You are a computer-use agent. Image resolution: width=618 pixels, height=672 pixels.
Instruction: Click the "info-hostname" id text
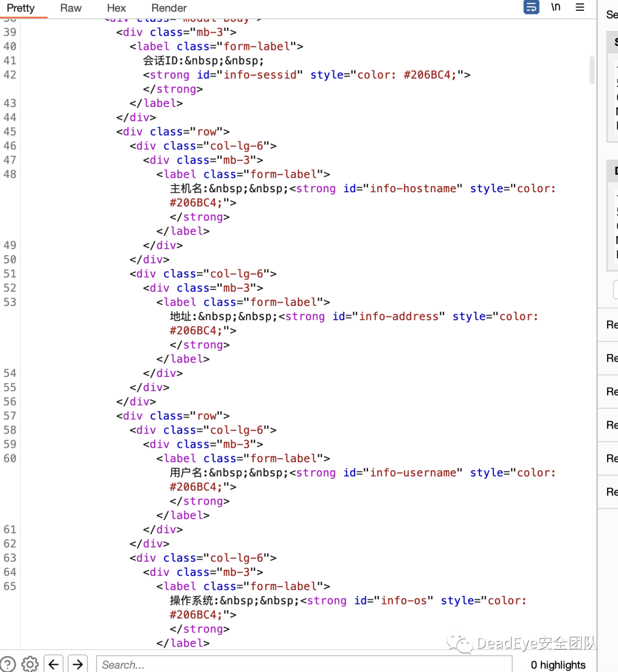point(413,189)
